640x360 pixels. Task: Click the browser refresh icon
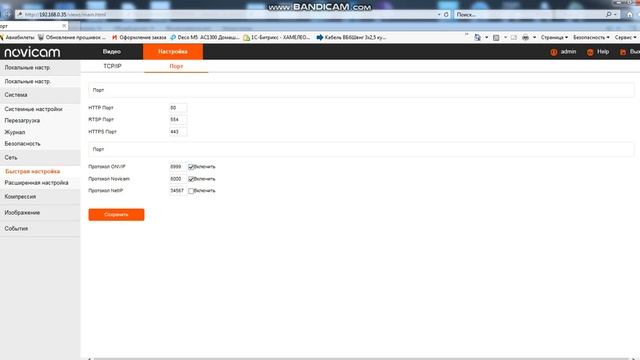pos(446,14)
